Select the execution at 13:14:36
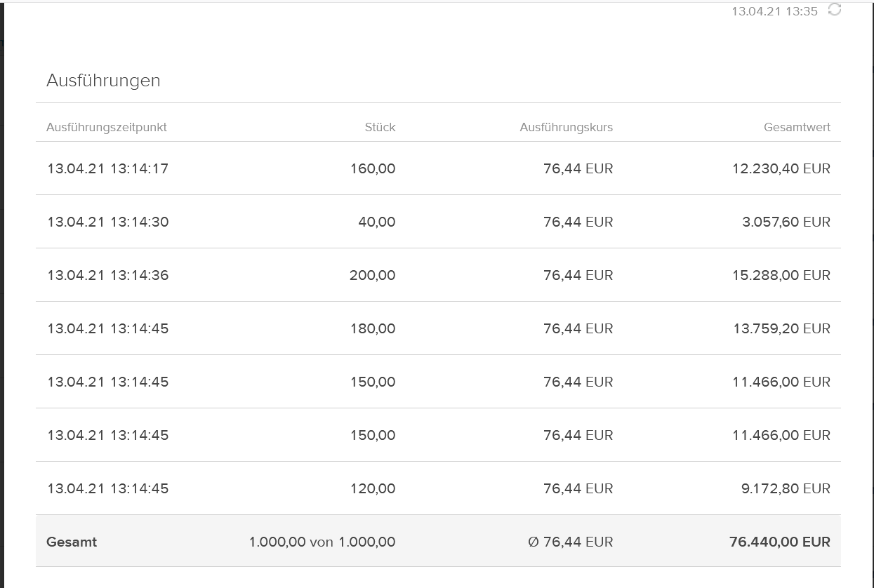This screenshot has width=874, height=588. click(108, 275)
